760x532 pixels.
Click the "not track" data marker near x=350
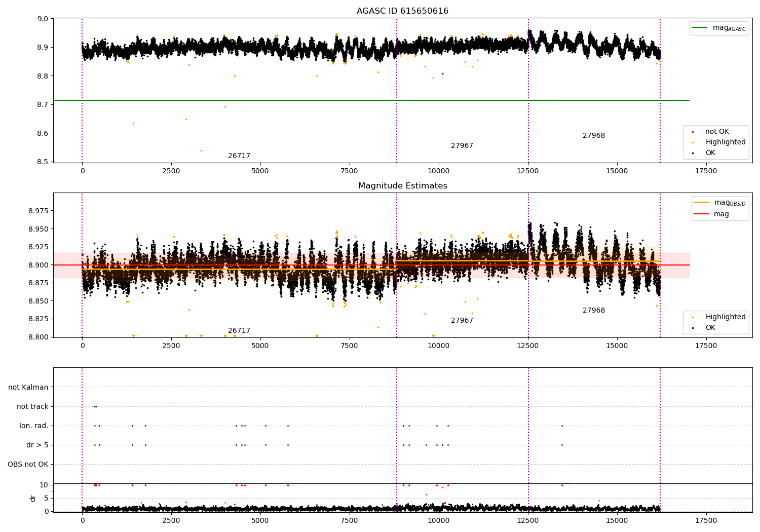[x=95, y=406]
